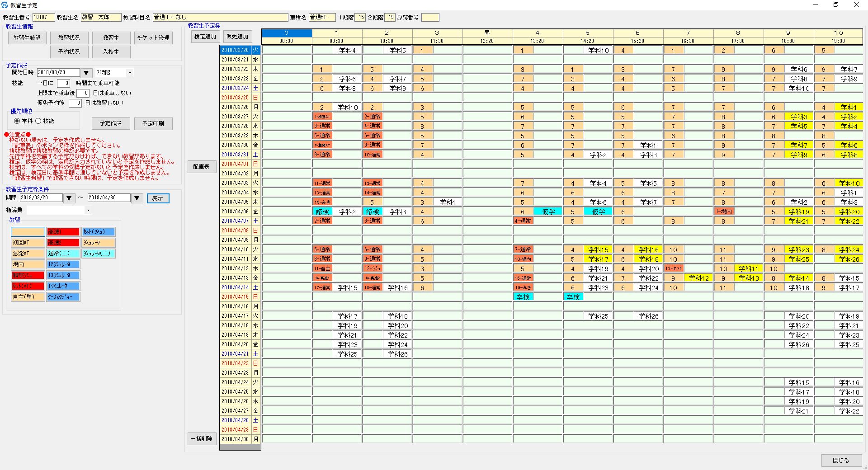Click the 教習生名 name field

(x=101, y=17)
